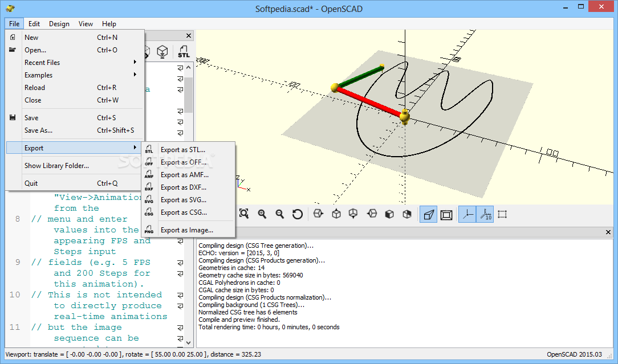Choose Export as STL... in submenu

(188, 150)
